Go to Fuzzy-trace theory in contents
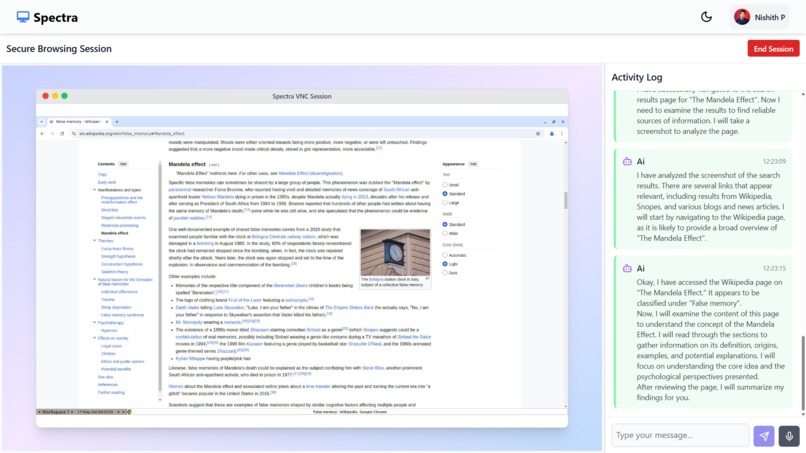The height and width of the screenshot is (453, 806). pos(117,248)
